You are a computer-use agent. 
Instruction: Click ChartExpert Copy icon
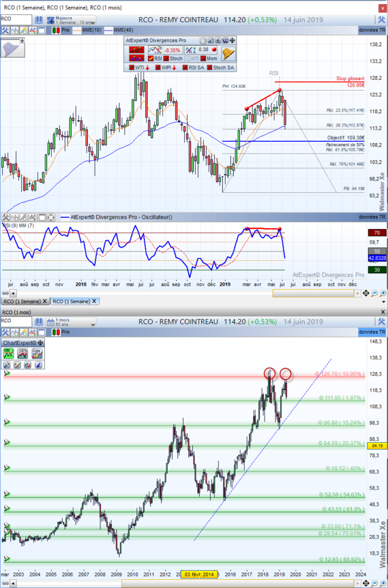(37, 353)
